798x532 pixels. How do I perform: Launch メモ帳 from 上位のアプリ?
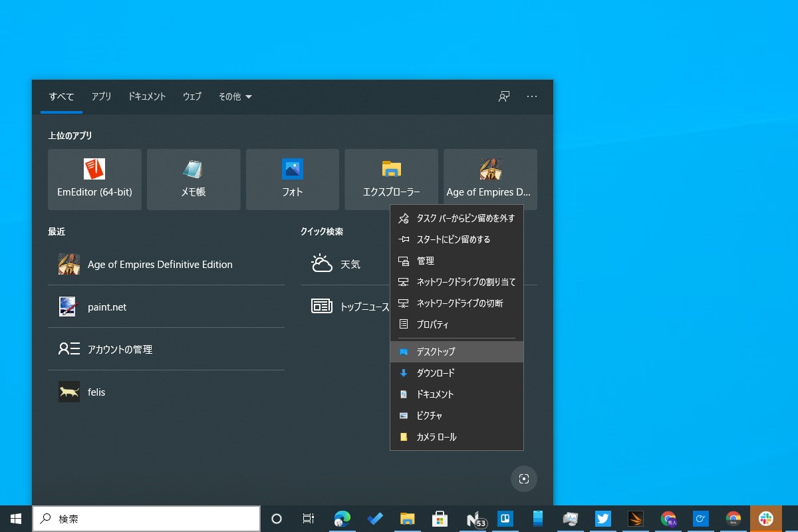[194, 179]
